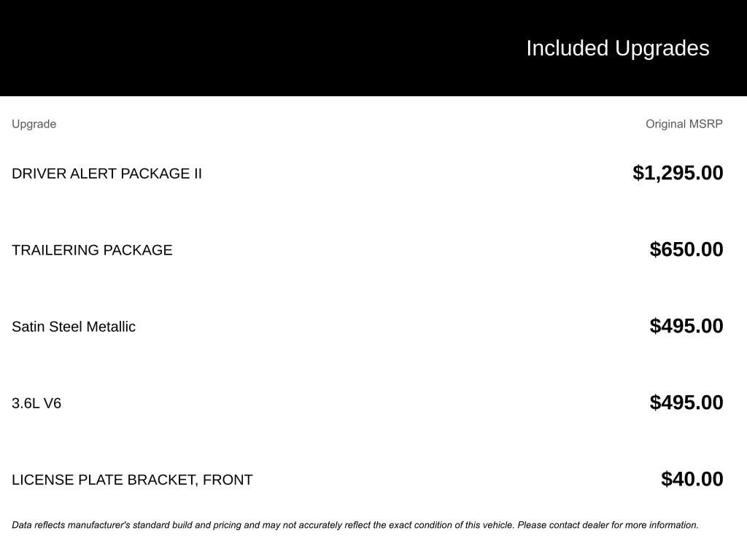Select the LICENSE PLATE BRACKET, FRONT name
Image resolution: width=747 pixels, height=560 pixels.
132,480
